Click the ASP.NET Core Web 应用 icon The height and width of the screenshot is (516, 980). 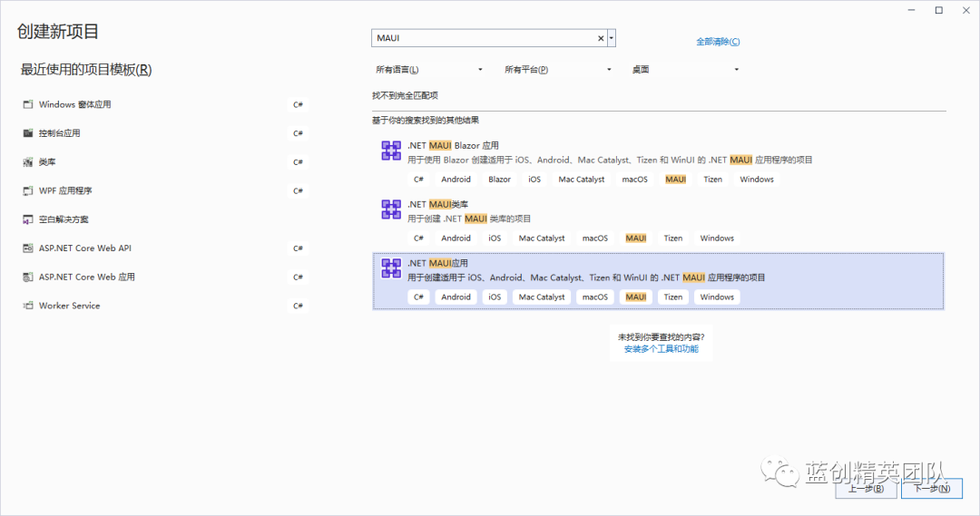pyautogui.click(x=27, y=277)
